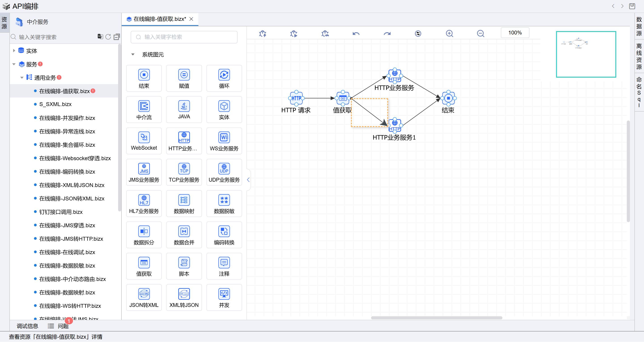This screenshot has height=342, width=644.
Task: Open the 调试信息 panel
Action: 27,326
